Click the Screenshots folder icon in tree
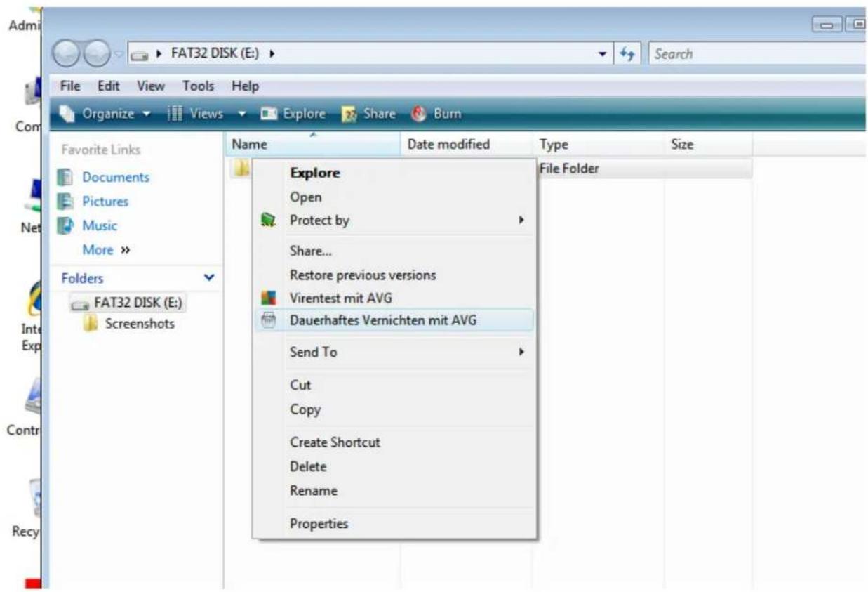Viewport: 868px width, 592px height. click(x=90, y=324)
